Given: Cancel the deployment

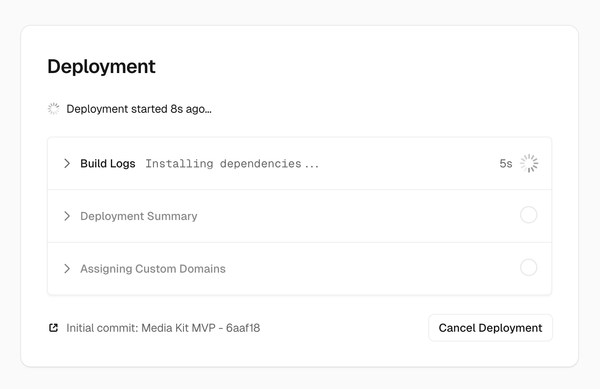Looking at the screenshot, I should (x=490, y=328).
